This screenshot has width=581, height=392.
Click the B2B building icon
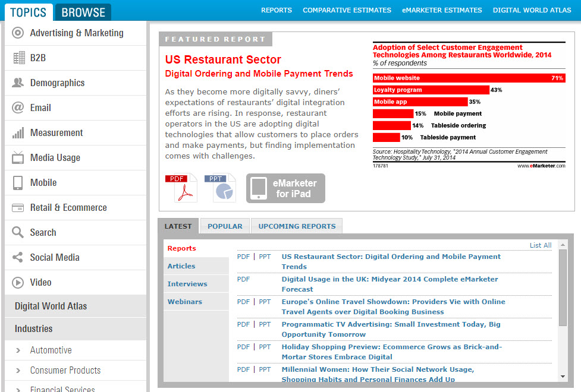(18, 58)
